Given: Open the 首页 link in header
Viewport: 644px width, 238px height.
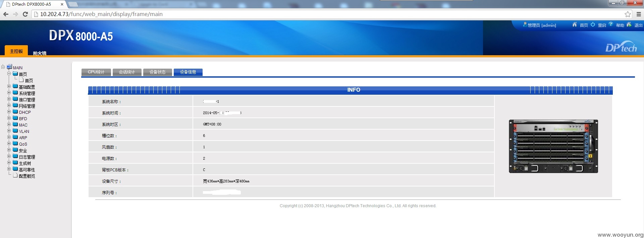Looking at the screenshot, I should pyautogui.click(x=584, y=25).
